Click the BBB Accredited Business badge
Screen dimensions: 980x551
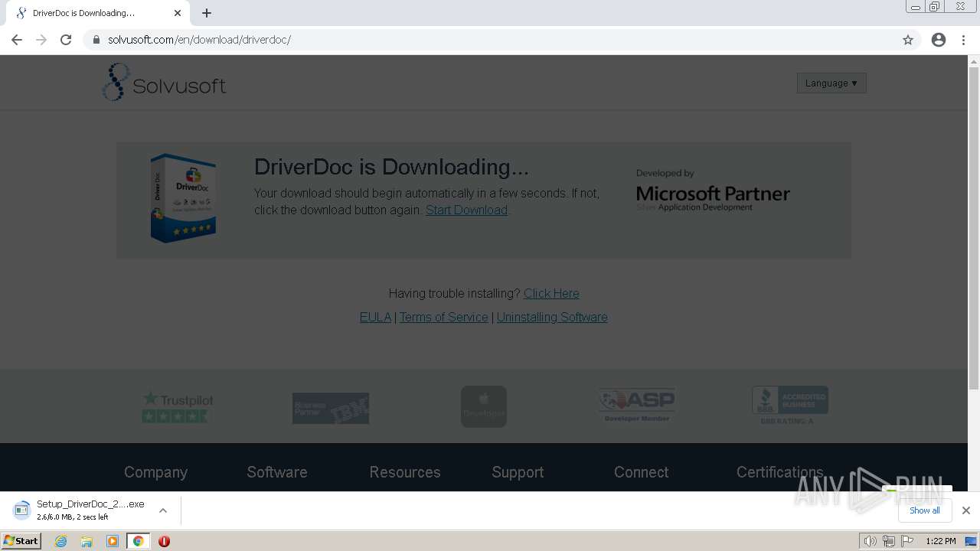coord(790,406)
